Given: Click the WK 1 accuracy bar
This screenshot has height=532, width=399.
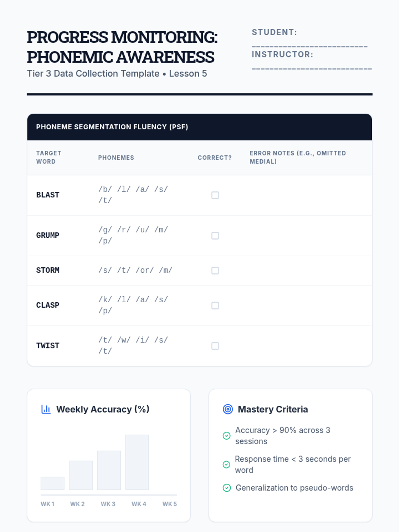Looking at the screenshot, I should click(53, 483).
